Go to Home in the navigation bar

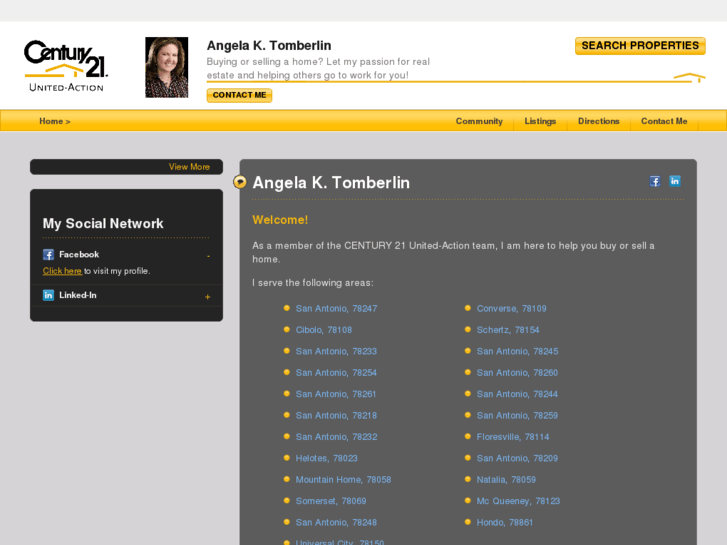tap(55, 121)
